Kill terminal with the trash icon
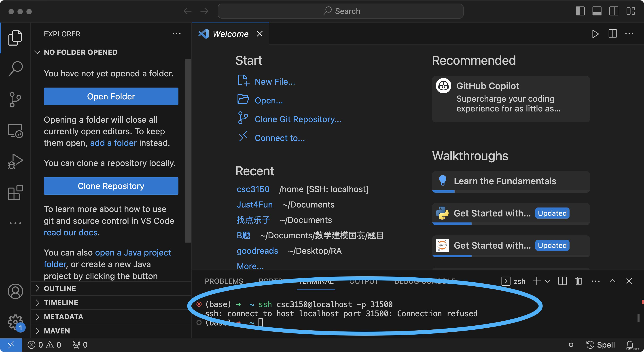 (578, 281)
